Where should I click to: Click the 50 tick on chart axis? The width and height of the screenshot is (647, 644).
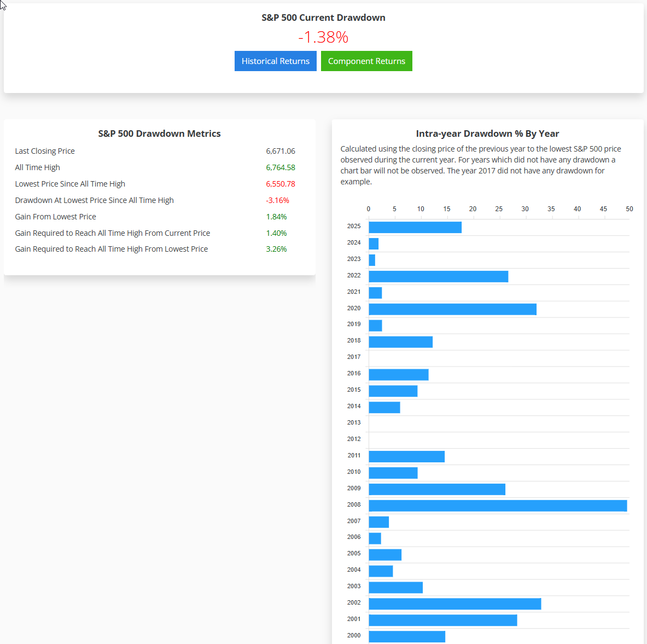click(x=629, y=209)
